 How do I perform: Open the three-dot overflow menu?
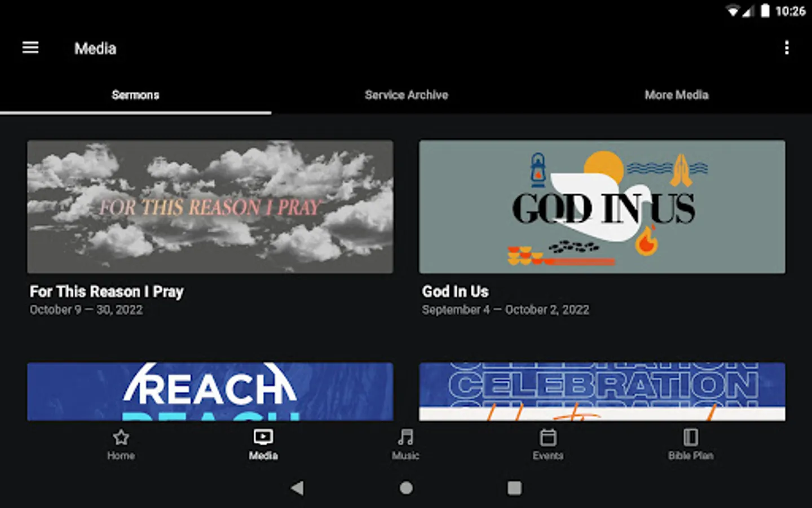pyautogui.click(x=787, y=48)
